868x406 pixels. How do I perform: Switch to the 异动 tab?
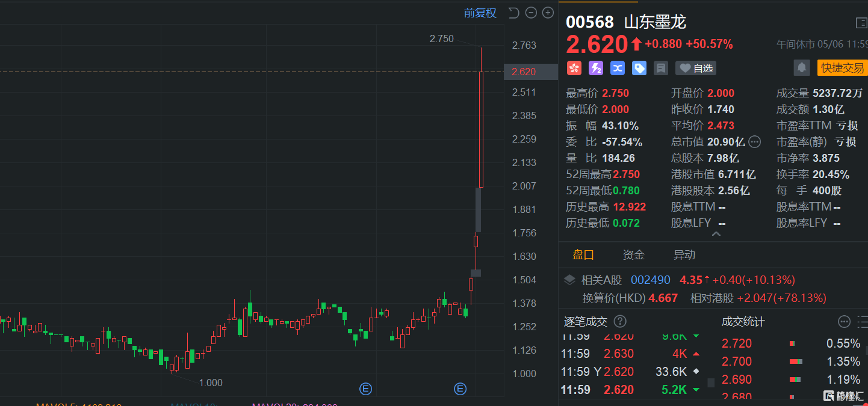point(684,255)
